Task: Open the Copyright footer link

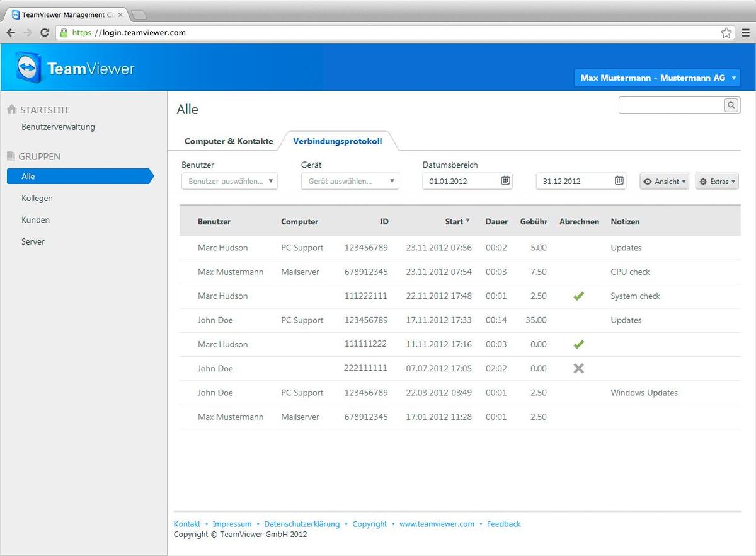Action: click(x=370, y=524)
